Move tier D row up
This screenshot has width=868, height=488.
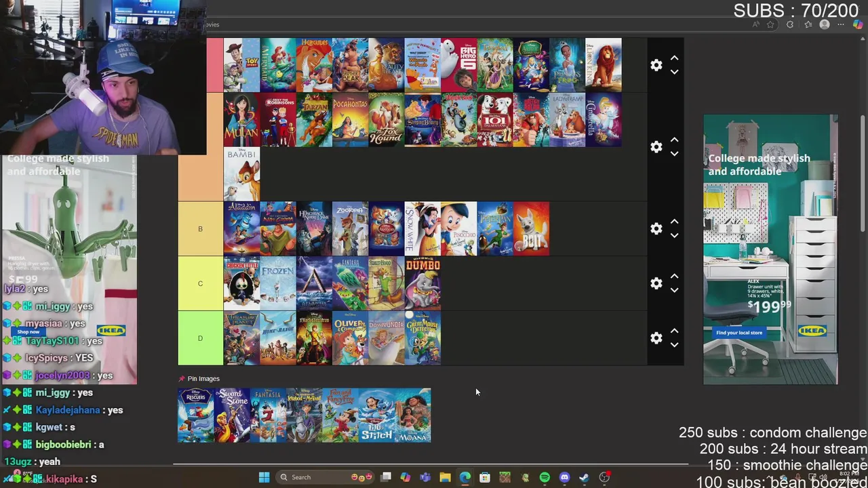coord(674,331)
